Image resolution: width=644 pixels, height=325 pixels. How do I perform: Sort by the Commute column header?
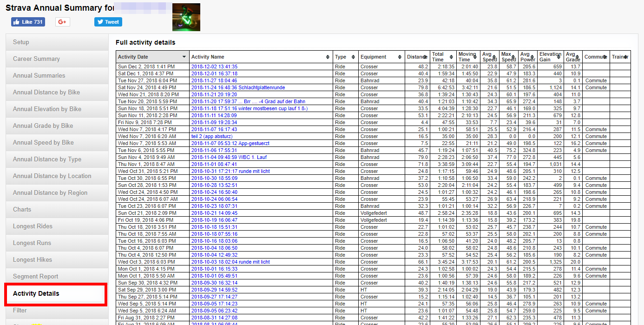coord(596,57)
